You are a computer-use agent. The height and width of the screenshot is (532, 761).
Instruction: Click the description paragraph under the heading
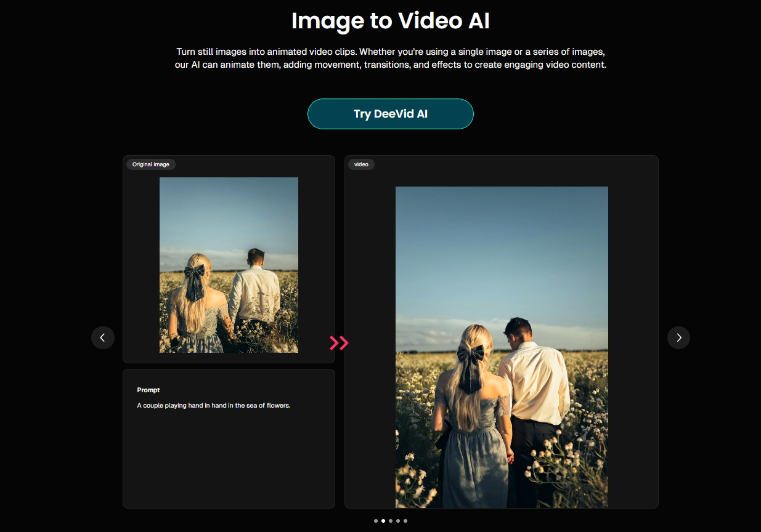[x=391, y=58]
